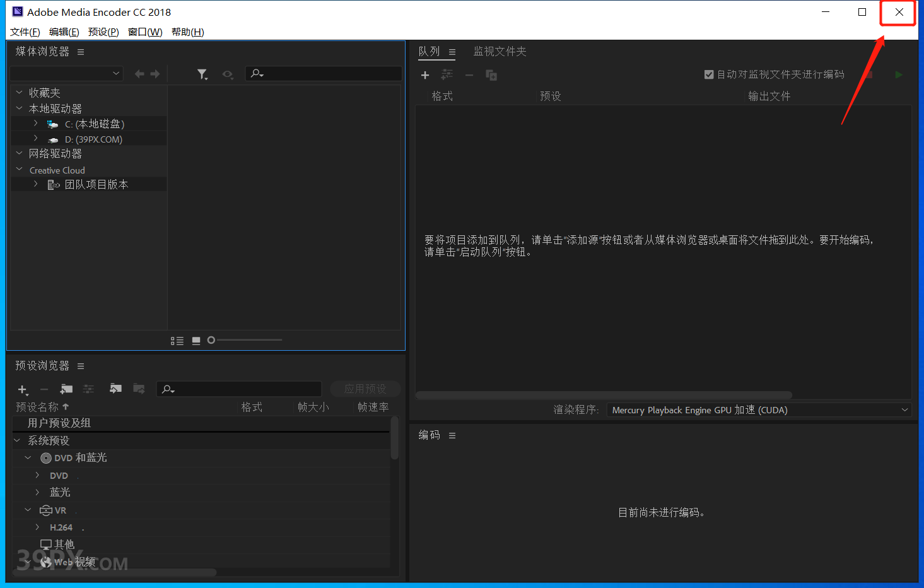Click the 应用预设 button

pyautogui.click(x=365, y=389)
